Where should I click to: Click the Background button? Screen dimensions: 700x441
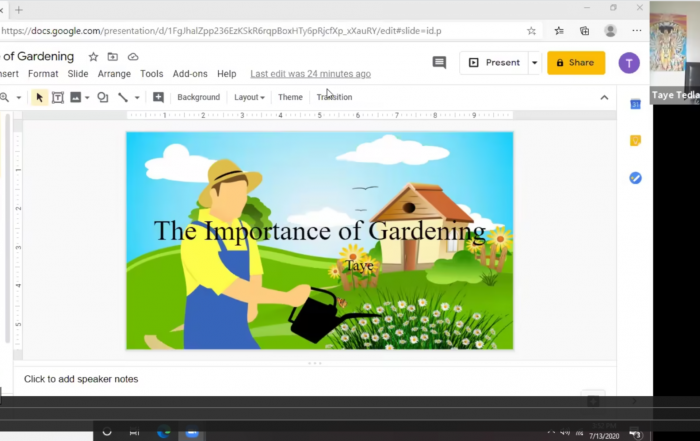tap(198, 97)
